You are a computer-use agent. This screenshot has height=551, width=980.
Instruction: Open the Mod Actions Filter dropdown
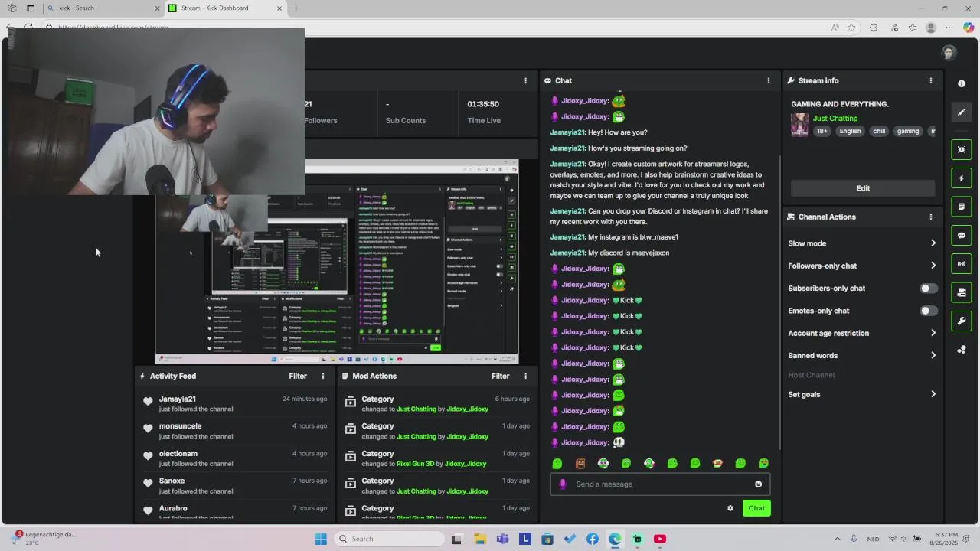click(500, 376)
